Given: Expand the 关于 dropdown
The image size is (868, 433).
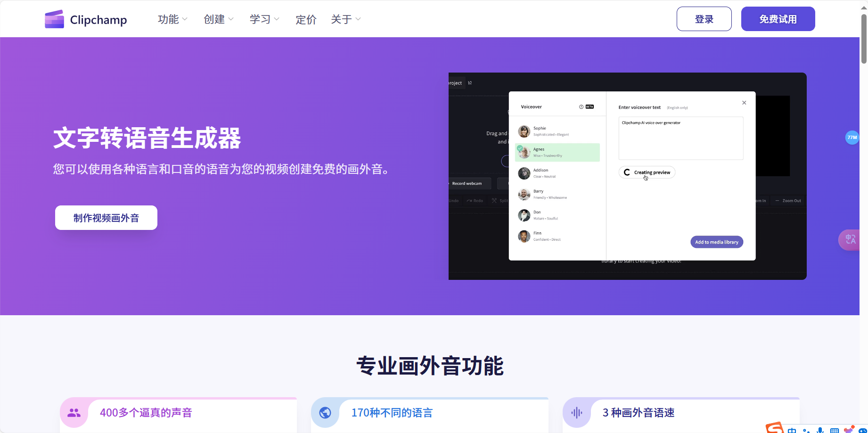Looking at the screenshot, I should click(345, 19).
